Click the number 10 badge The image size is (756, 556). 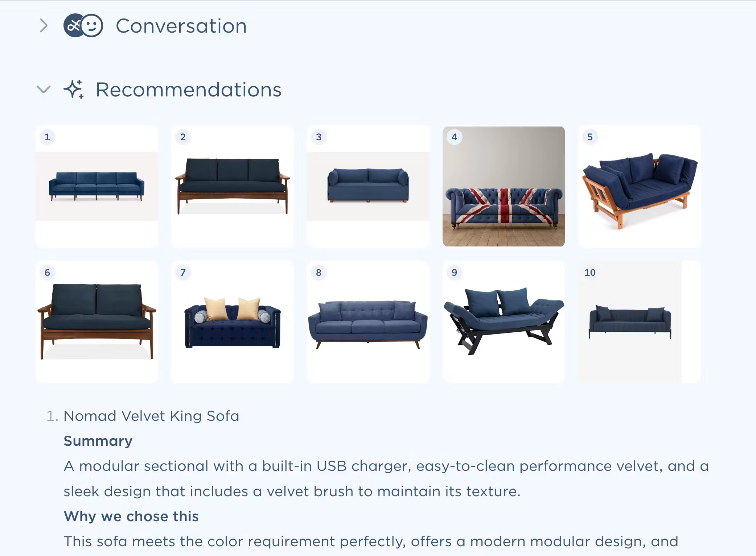click(x=590, y=273)
